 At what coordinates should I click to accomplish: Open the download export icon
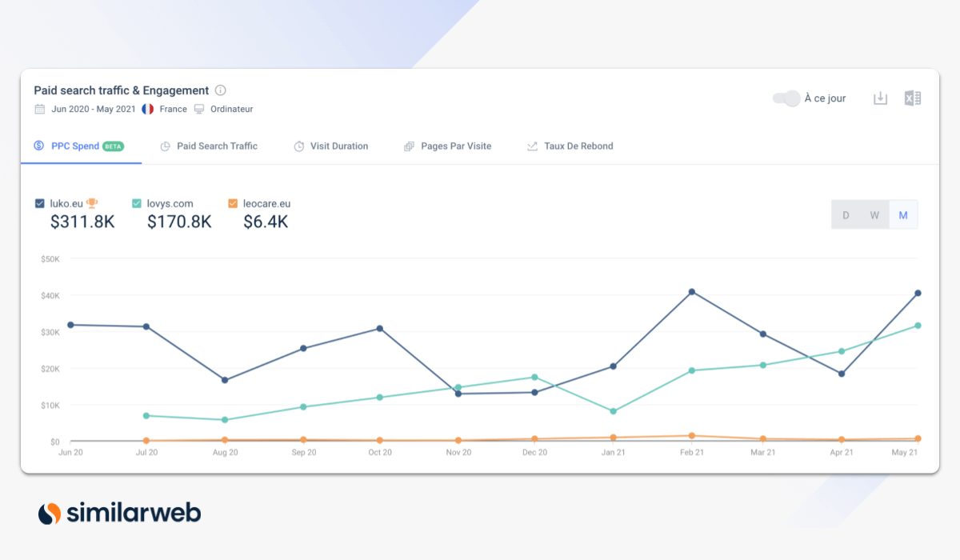click(x=880, y=98)
